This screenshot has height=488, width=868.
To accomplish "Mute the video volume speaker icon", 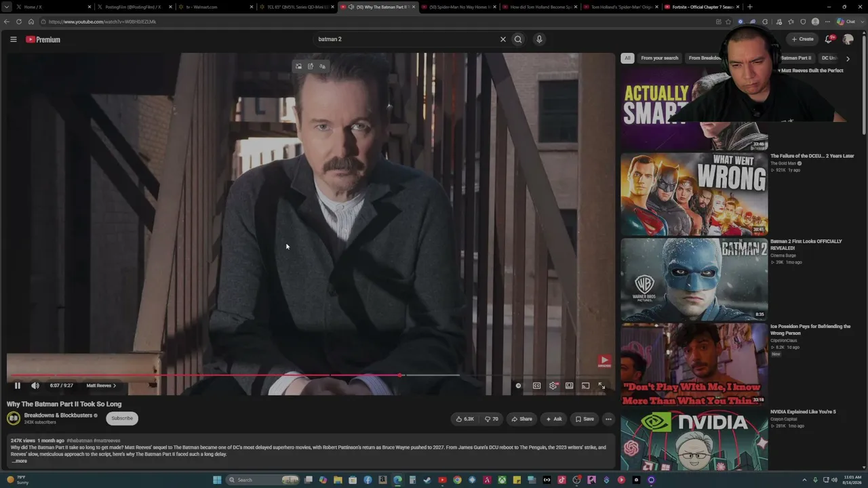I will 35,386.
